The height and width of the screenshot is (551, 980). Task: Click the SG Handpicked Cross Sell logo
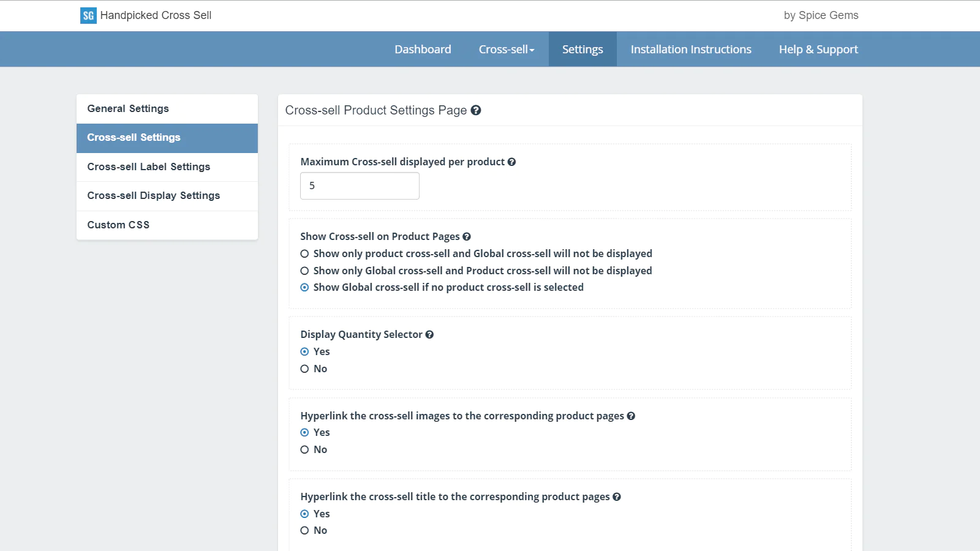coord(88,15)
